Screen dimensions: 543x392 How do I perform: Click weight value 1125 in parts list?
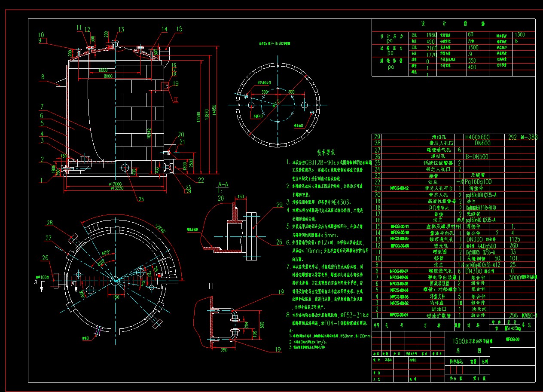pyautogui.click(x=514, y=239)
